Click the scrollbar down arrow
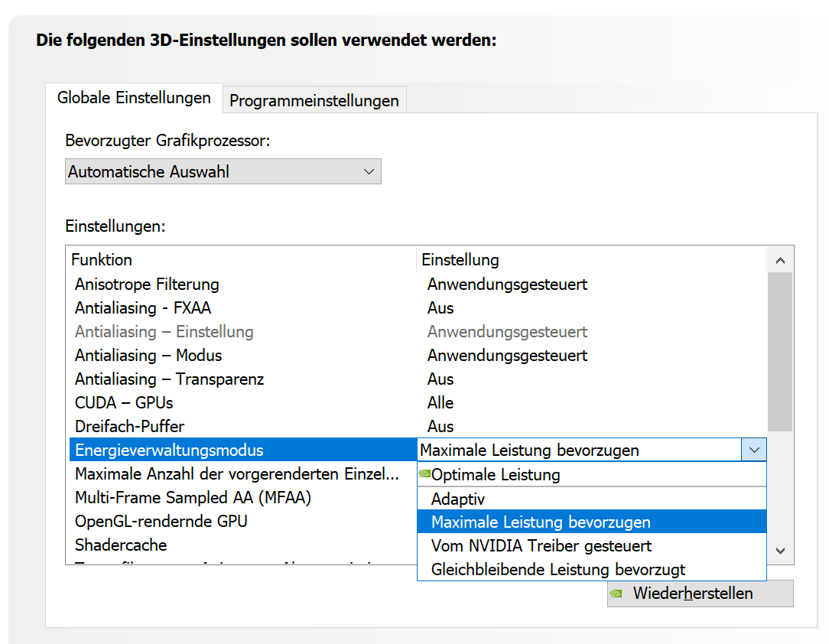 pyautogui.click(x=780, y=551)
